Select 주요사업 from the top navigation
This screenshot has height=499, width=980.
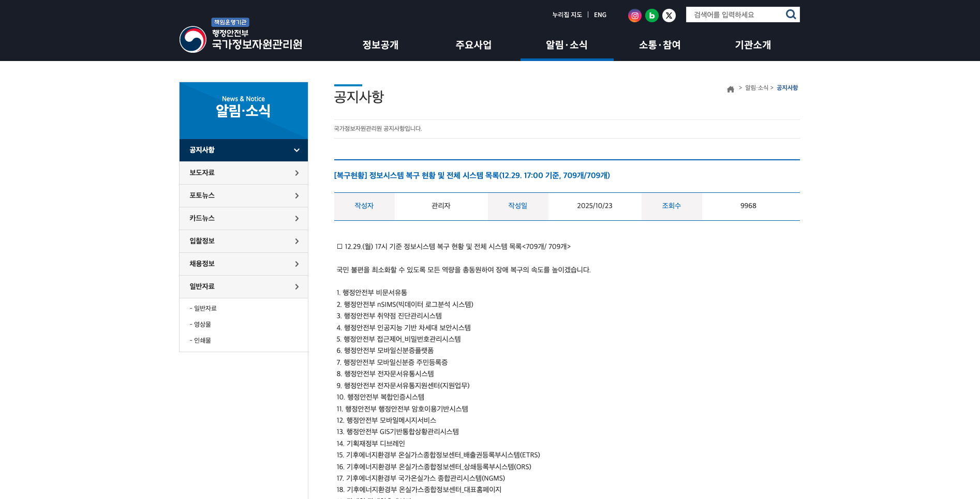(473, 45)
